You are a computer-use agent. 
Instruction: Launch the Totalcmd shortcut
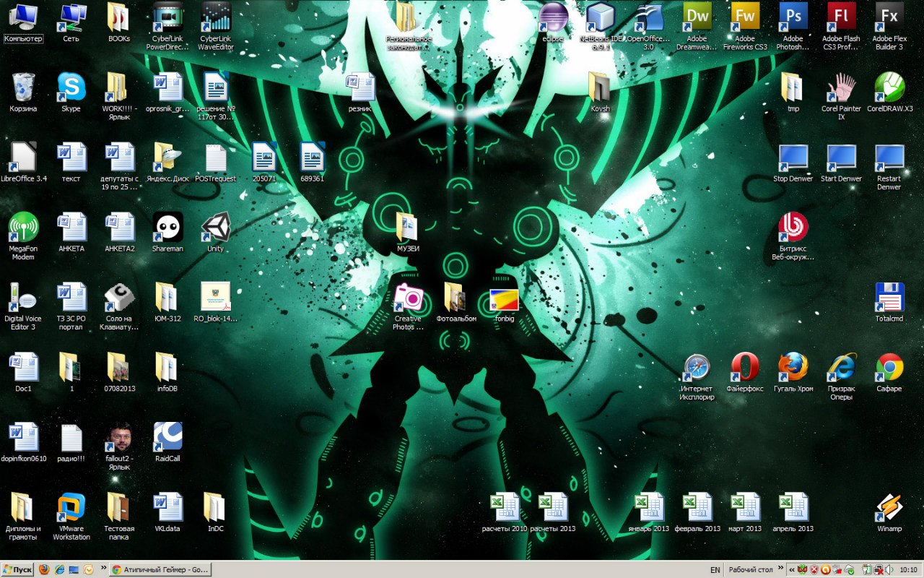coord(889,302)
